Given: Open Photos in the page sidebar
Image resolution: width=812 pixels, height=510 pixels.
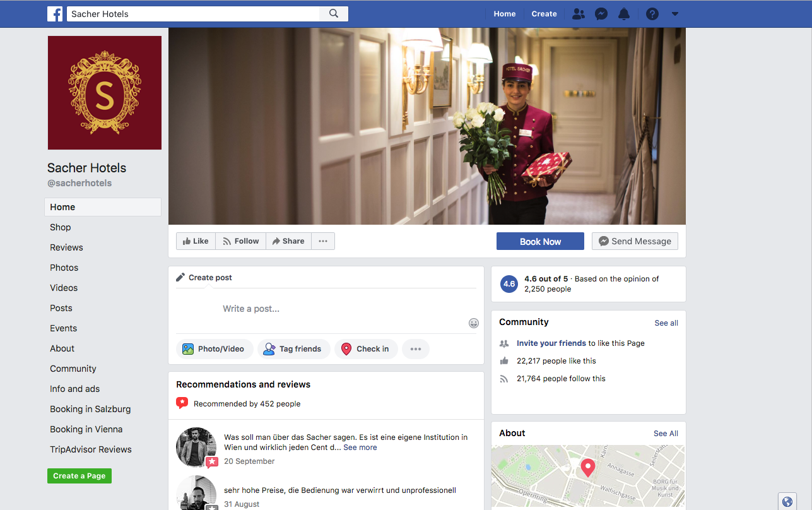Looking at the screenshot, I should (64, 268).
